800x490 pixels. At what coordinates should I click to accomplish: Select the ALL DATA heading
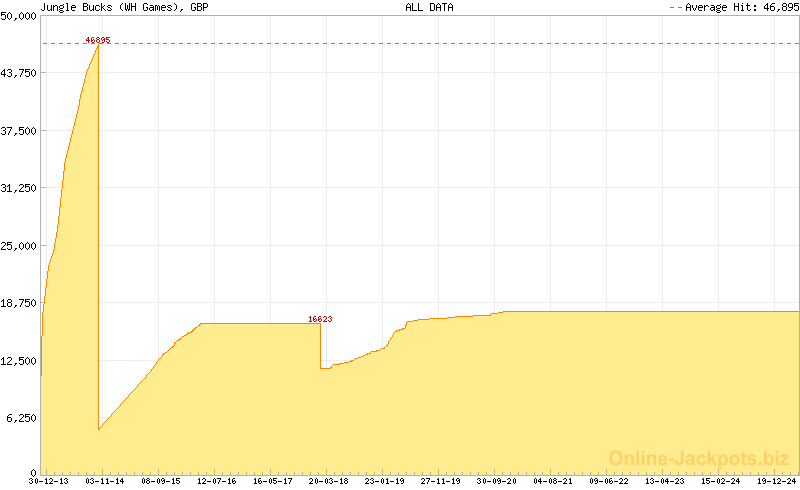429,7
